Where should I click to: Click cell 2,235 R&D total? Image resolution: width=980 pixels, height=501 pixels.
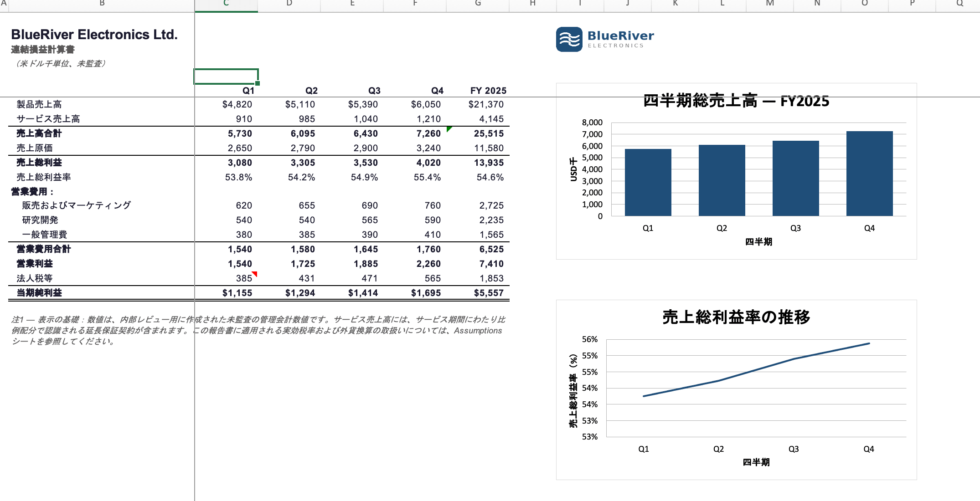click(478, 220)
